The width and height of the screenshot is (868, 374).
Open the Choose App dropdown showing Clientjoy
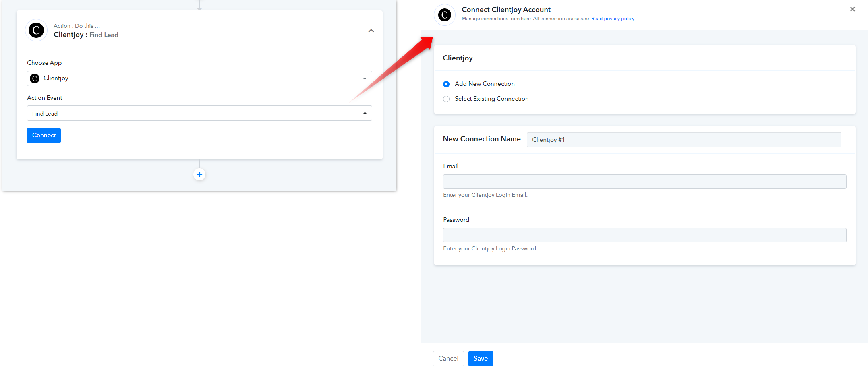pyautogui.click(x=199, y=79)
